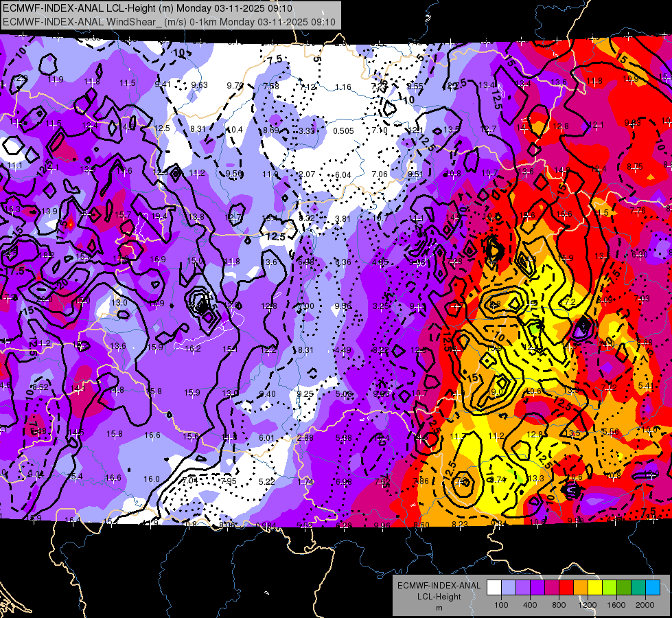Click the map value 13.9

(x=49, y=211)
